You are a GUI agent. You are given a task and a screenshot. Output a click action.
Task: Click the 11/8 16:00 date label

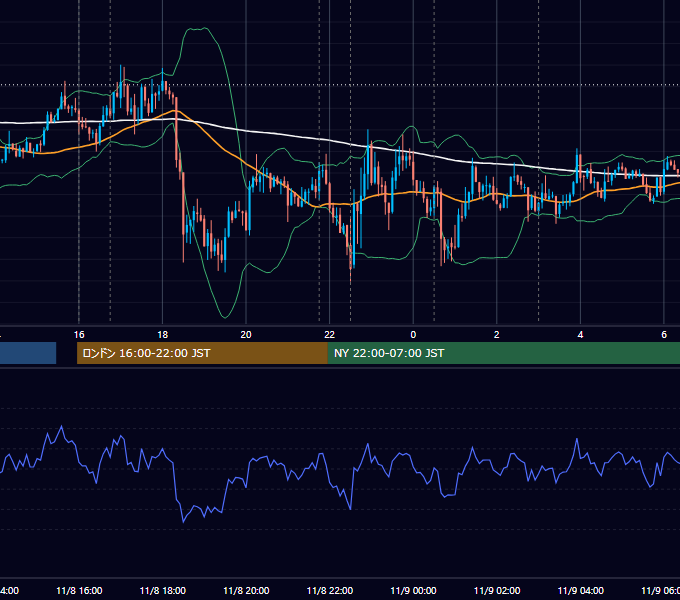pyautogui.click(x=79, y=590)
